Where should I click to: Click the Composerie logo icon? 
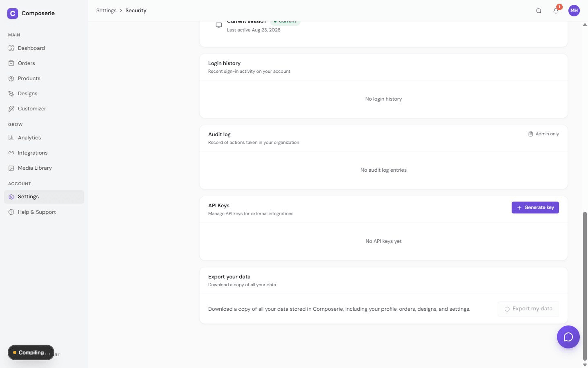(x=13, y=13)
